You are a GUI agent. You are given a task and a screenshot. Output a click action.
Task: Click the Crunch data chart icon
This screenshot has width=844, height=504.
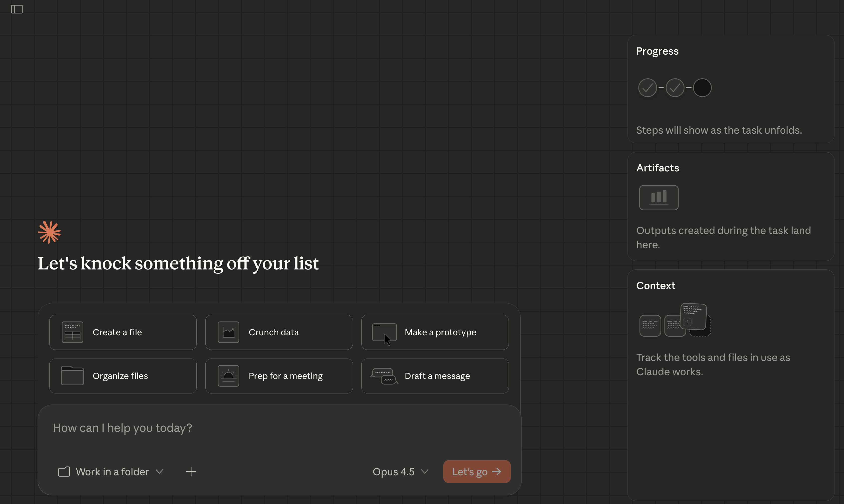[x=228, y=332]
